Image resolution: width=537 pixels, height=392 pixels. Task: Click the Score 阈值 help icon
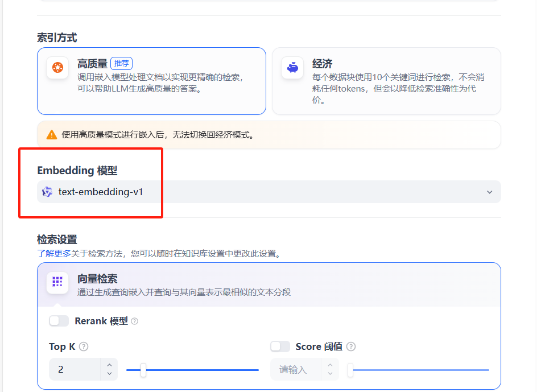[351, 347]
